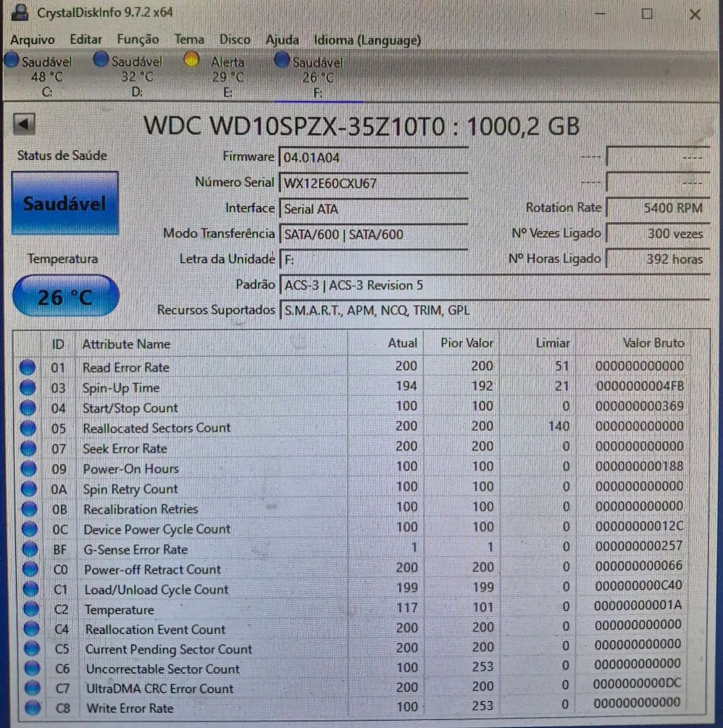Viewport: 723px width, 728px height.
Task: Click the 26 °C temperature button
Action: point(65,296)
